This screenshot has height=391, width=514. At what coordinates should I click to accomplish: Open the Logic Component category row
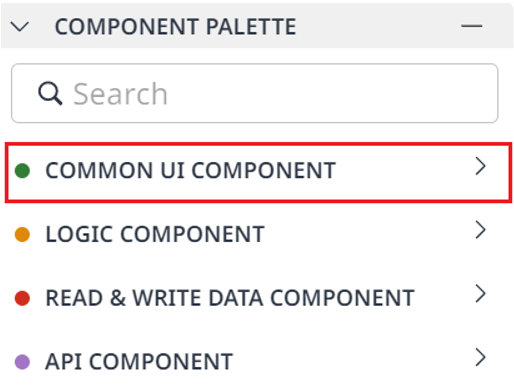click(x=257, y=234)
